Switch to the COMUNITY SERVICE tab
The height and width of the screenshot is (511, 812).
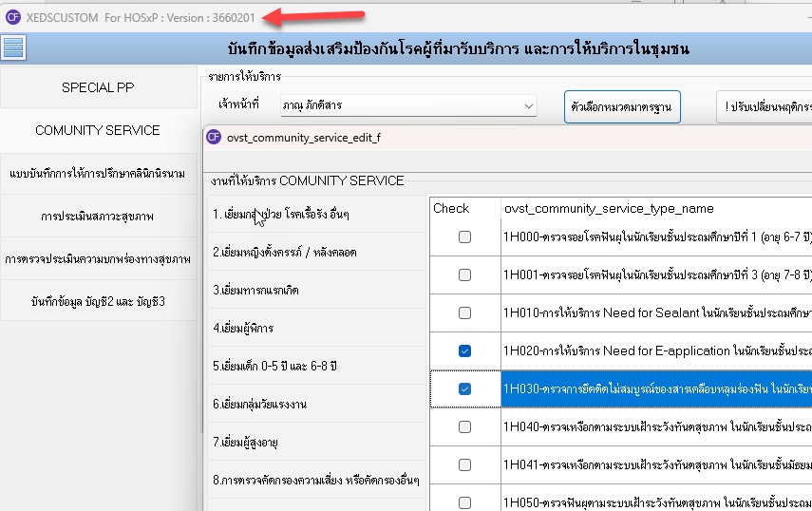98,130
